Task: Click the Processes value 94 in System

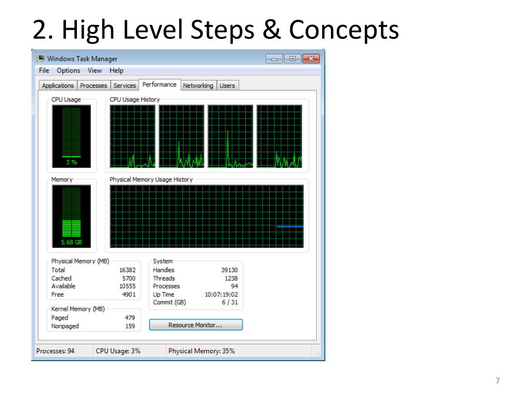Action: coord(234,286)
